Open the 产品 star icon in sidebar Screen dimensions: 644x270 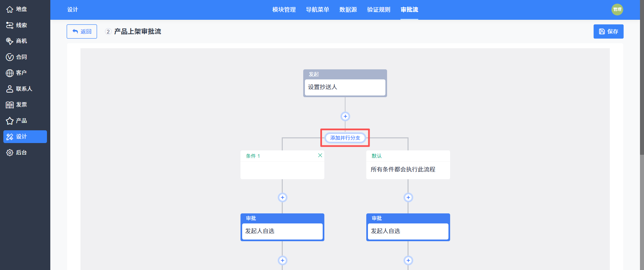10,121
